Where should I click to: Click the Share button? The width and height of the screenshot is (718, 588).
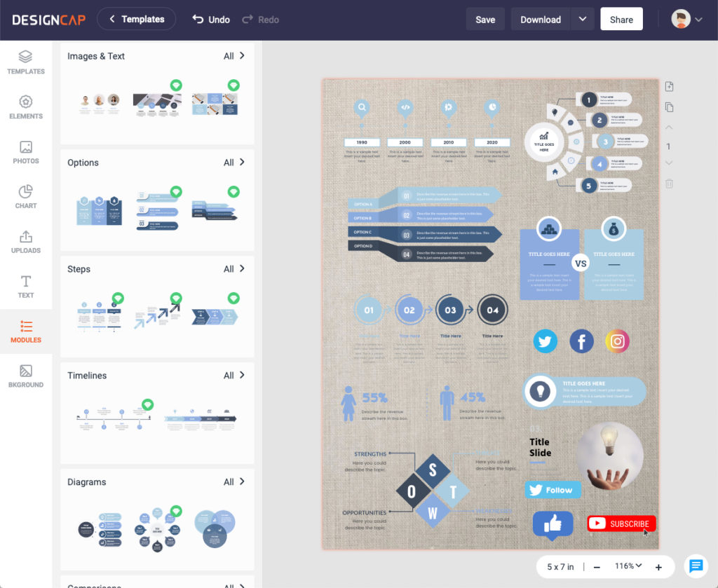621,19
